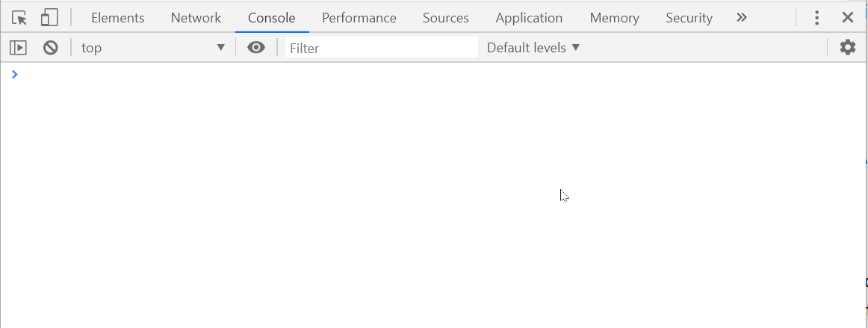Open the Security tab
Screen dimensions: 868x328
[689, 18]
